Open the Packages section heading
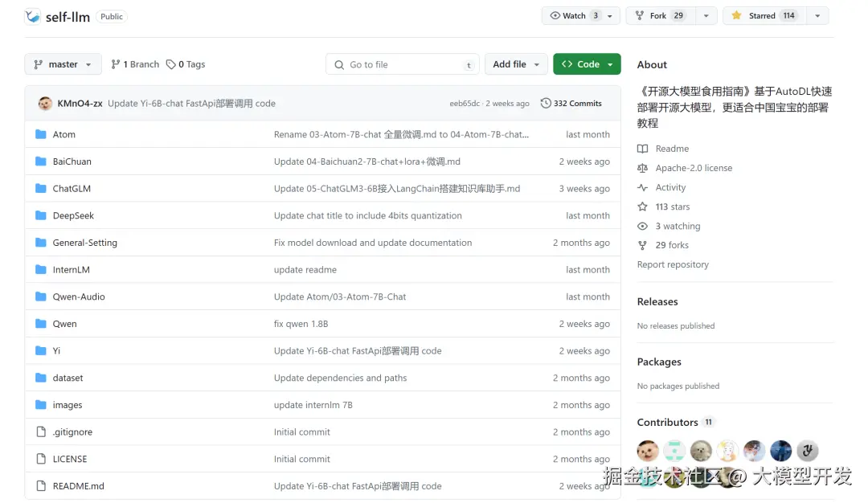Viewport: 868px width, 503px height. click(659, 362)
